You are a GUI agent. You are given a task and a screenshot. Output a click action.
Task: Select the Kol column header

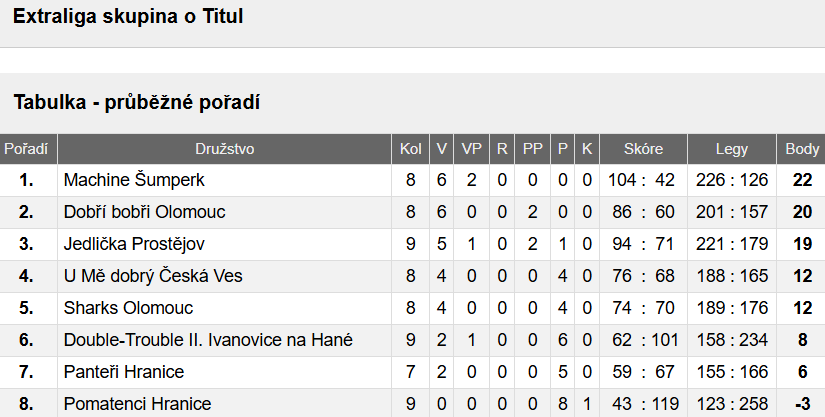pos(410,149)
